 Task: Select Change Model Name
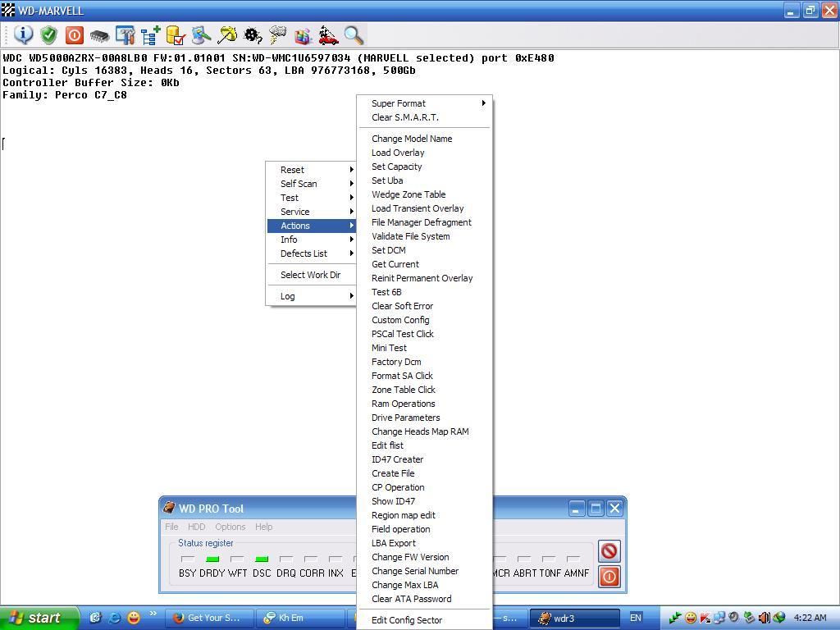(x=425, y=139)
